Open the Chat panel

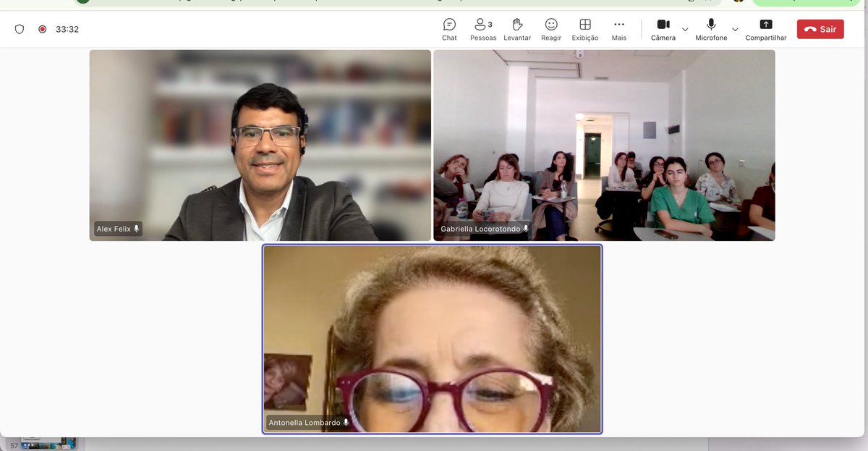pos(449,29)
